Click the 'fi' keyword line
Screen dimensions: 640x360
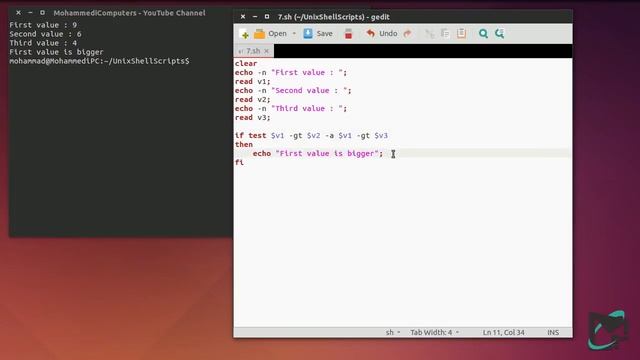click(x=239, y=162)
